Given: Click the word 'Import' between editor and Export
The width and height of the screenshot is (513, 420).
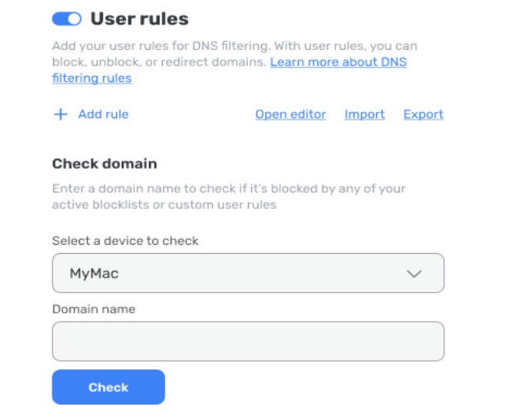Looking at the screenshot, I should pyautogui.click(x=364, y=115).
